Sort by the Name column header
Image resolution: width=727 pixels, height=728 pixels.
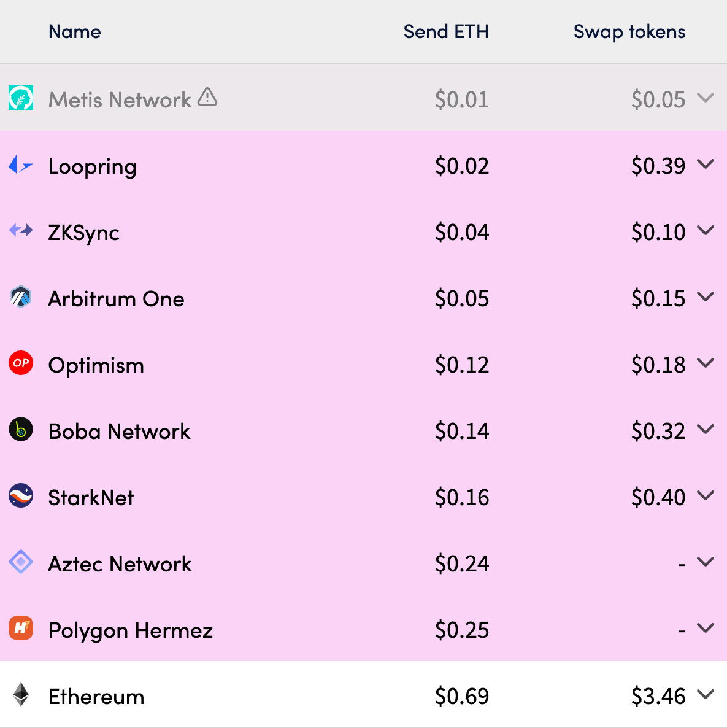click(75, 32)
